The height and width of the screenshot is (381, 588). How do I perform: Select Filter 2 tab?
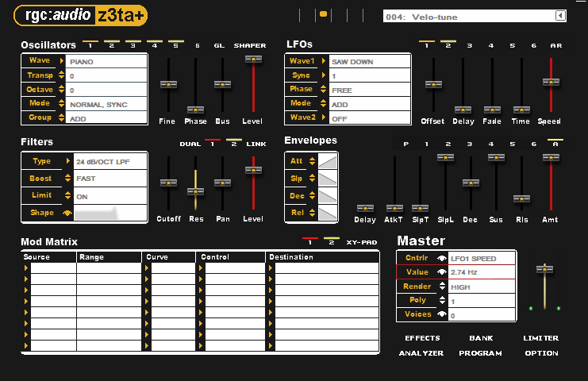tap(234, 143)
